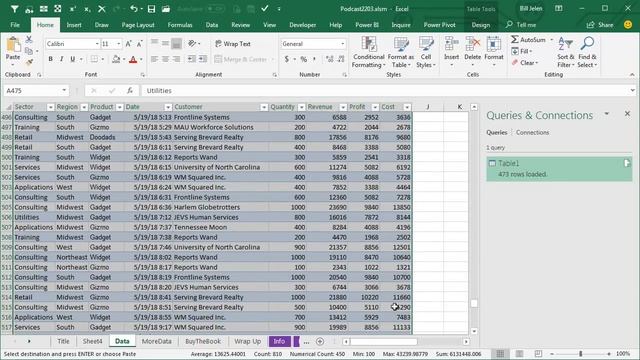Click the Open folder icon in the quick access toolbar
The width and height of the screenshot is (640, 360).
tap(166, 9)
